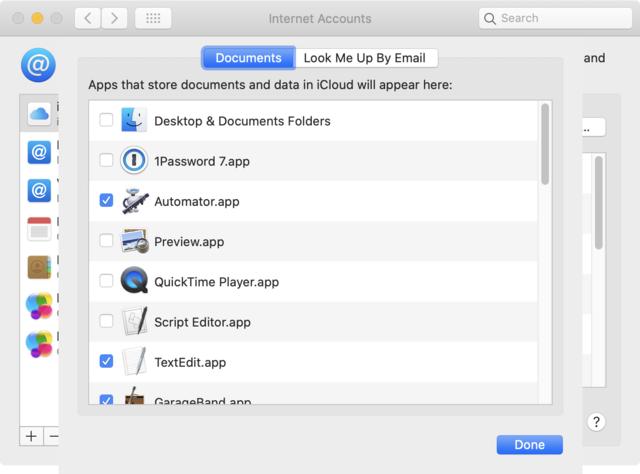Click the TextEdit.app label
This screenshot has width=640, height=474.
(x=190, y=362)
